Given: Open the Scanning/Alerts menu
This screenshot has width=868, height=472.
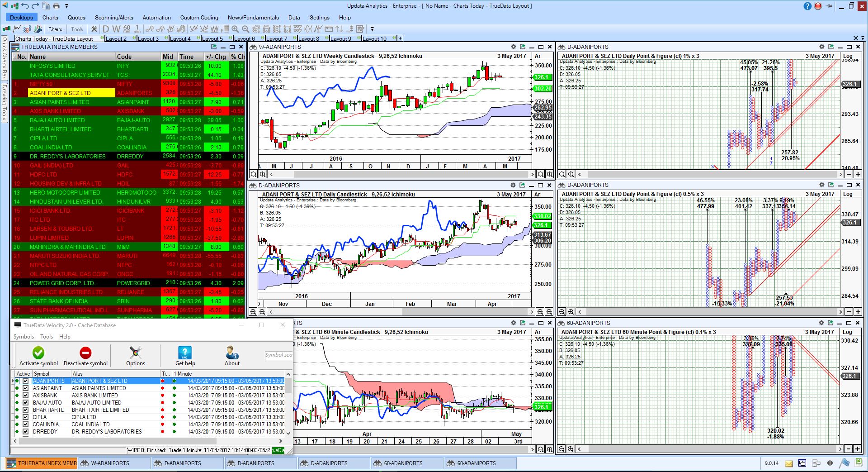Looking at the screenshot, I should click(x=114, y=18).
